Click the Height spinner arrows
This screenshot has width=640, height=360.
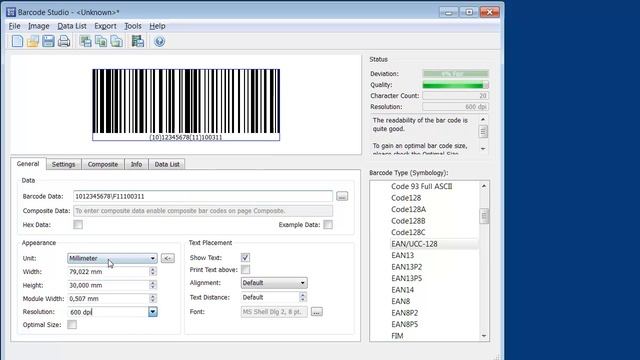153,285
